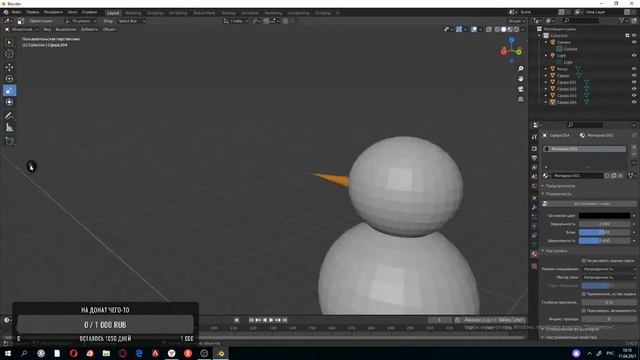640x360 pixels.
Task: Browse materials with the sphere icon
Action: point(546,176)
